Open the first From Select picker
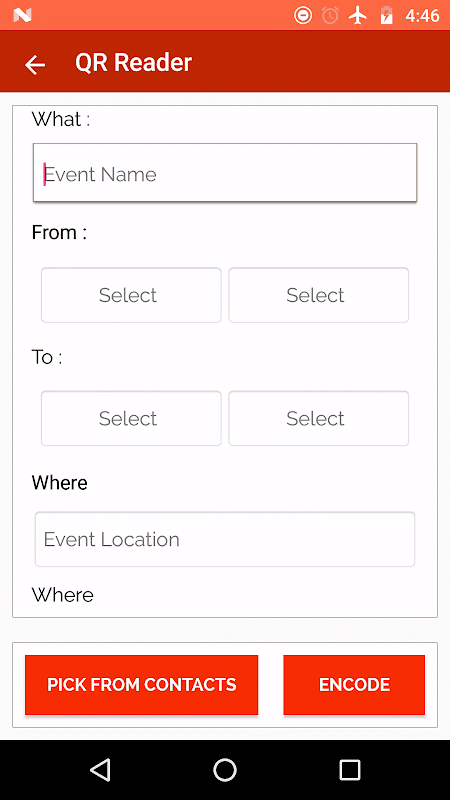The image size is (450, 800). (131, 295)
